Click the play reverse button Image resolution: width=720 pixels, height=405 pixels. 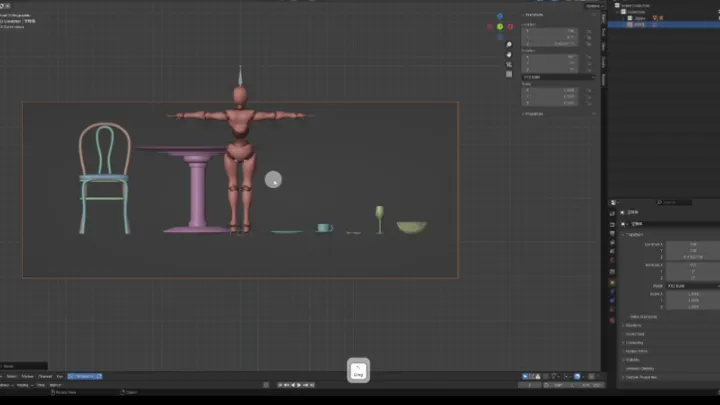(x=293, y=385)
